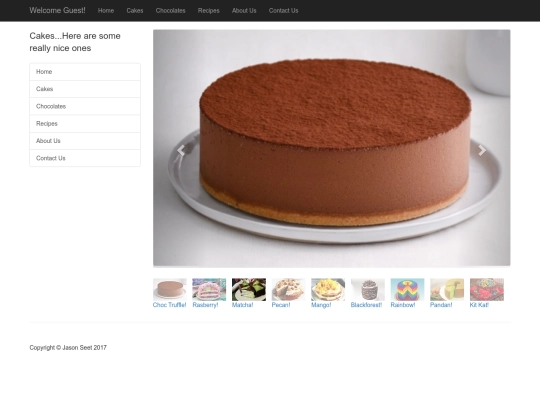Open About Us in top navbar
This screenshot has width=540, height=405.
point(244,11)
